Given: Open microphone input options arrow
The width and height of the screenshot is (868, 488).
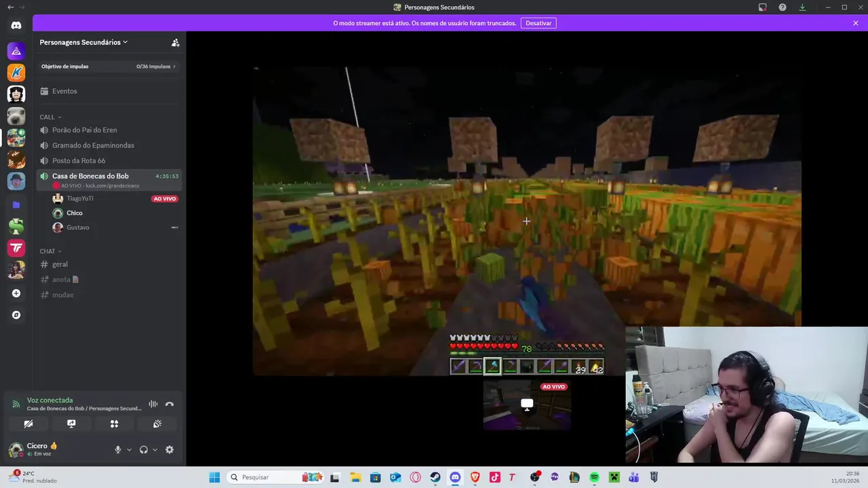Looking at the screenshot, I should click(x=129, y=449).
